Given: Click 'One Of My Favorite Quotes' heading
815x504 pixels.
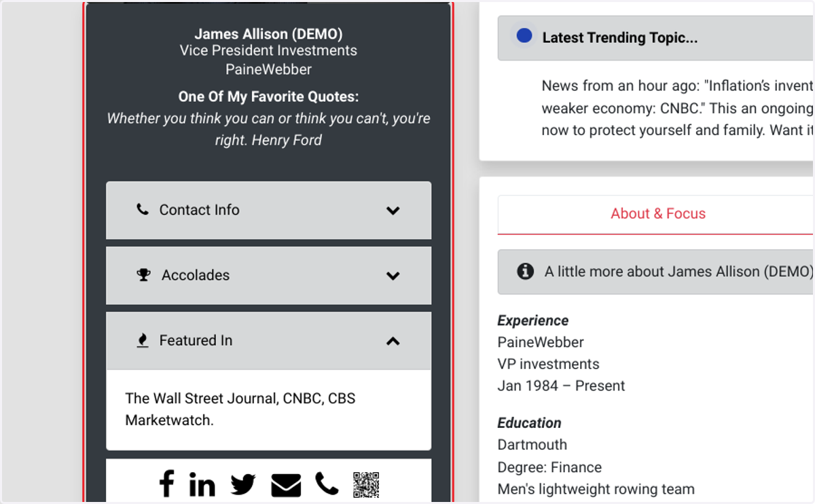Looking at the screenshot, I should [268, 96].
